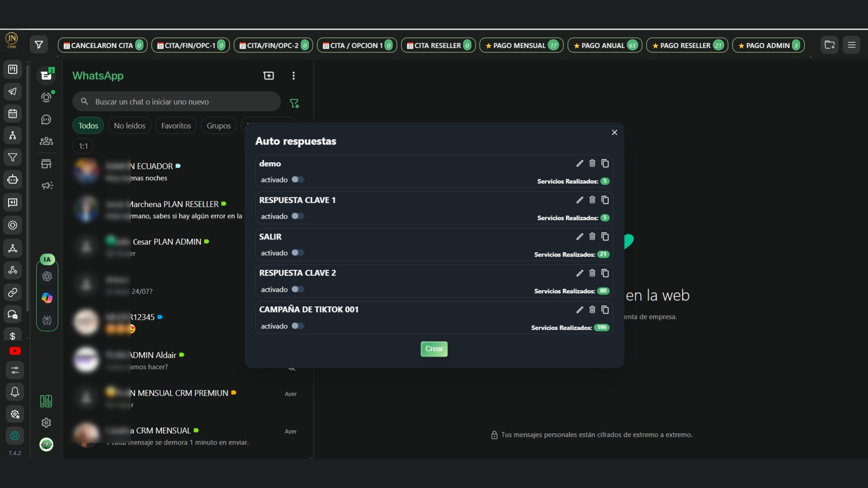Viewport: 868px width, 488px height.
Task: Open the chat filter funnel beside search
Action: tap(294, 103)
